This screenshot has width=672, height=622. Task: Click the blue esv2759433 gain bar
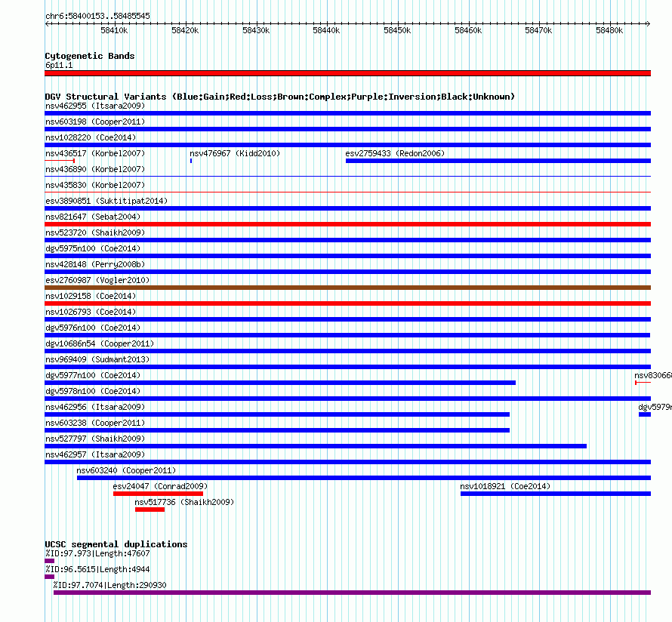(x=498, y=161)
